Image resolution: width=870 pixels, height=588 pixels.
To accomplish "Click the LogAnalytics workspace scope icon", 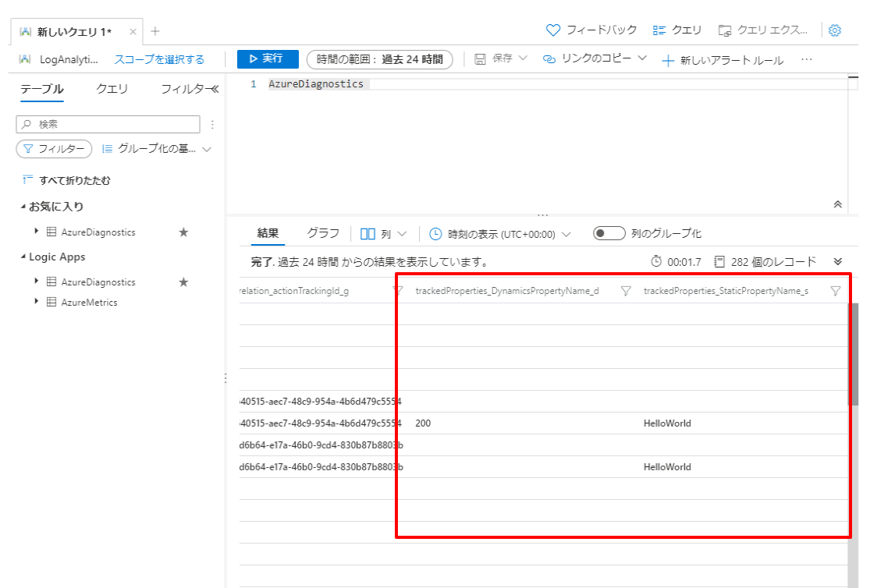I will tap(25, 59).
